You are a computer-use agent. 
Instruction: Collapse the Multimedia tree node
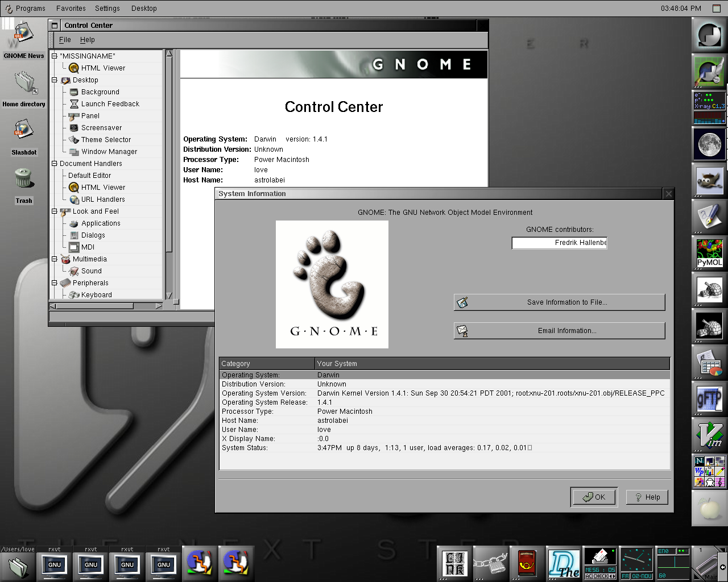pyautogui.click(x=55, y=259)
